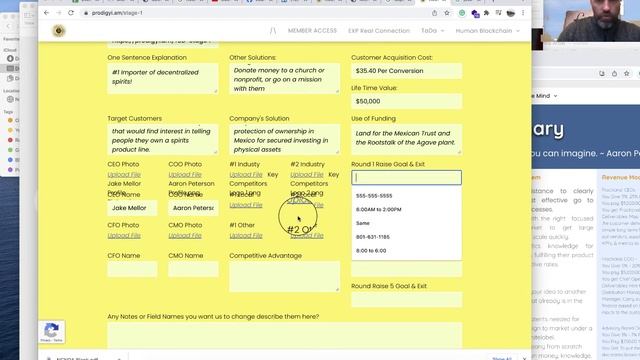
Task: Bookmark this page with the star icon
Action: [447, 13]
